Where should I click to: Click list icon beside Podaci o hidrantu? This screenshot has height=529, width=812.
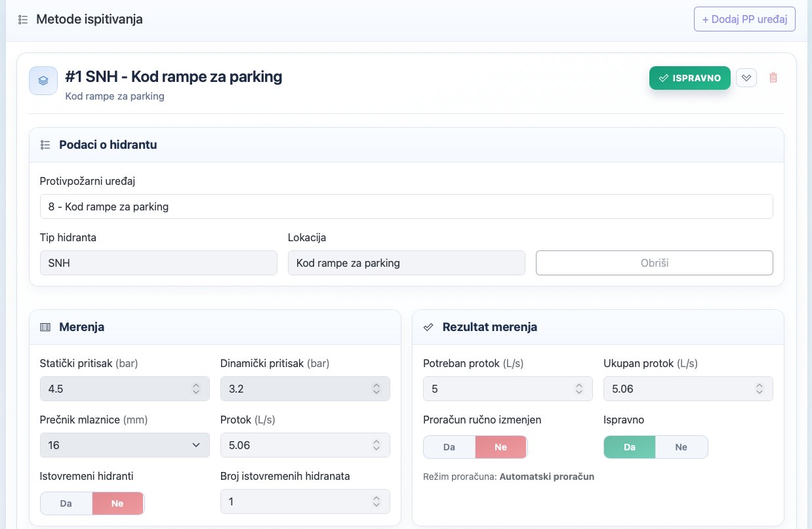(x=45, y=145)
